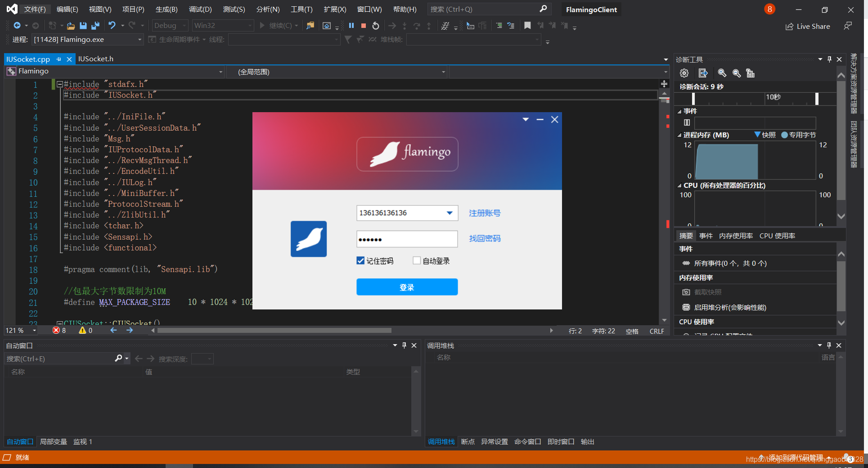Click the warning count triangle icon
Image resolution: width=868 pixels, height=468 pixels.
coord(82,331)
